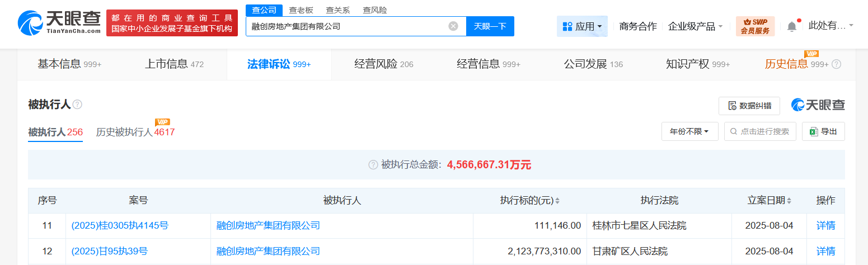Switch to 查老板 search tab

coord(301,10)
